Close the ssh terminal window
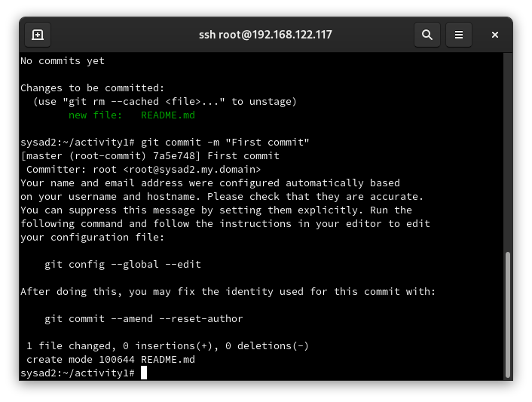 pyautogui.click(x=495, y=35)
